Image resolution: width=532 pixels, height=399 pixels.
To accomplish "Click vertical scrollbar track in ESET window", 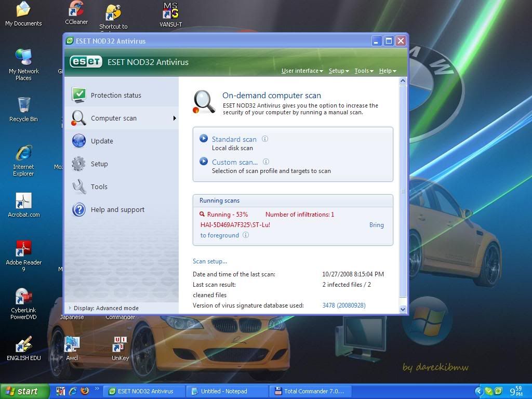I will tap(403, 192).
